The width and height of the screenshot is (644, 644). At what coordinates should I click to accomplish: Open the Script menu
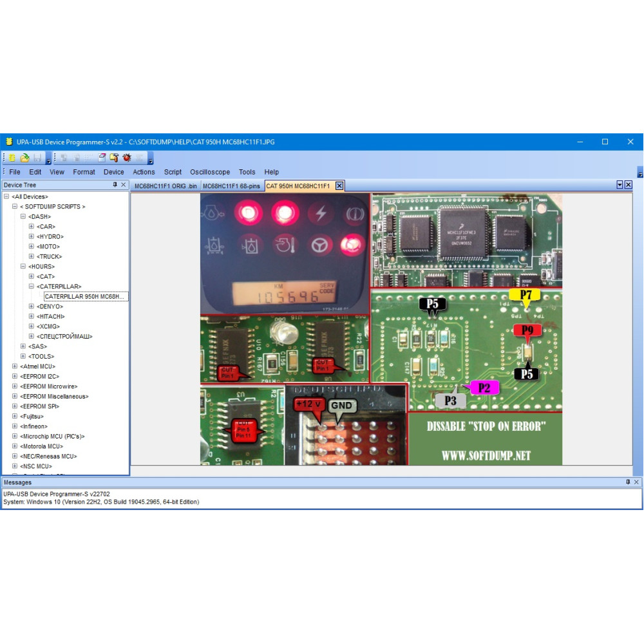point(173,172)
